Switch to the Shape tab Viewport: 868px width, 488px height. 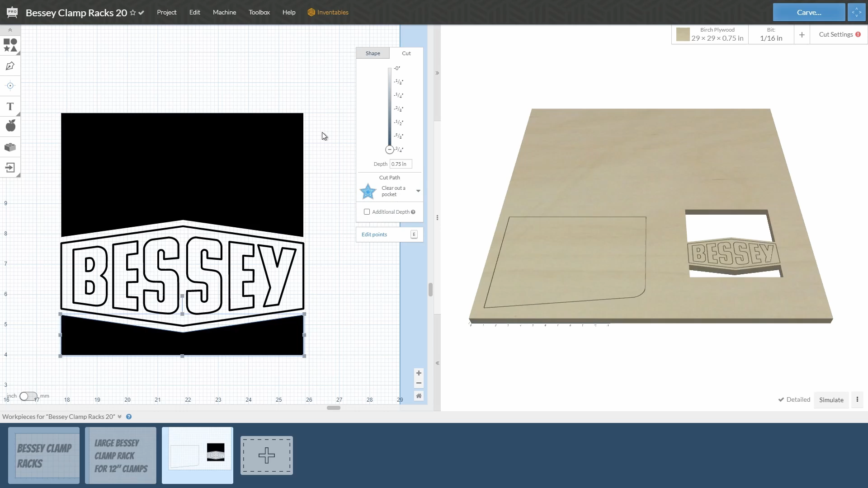pos(373,53)
